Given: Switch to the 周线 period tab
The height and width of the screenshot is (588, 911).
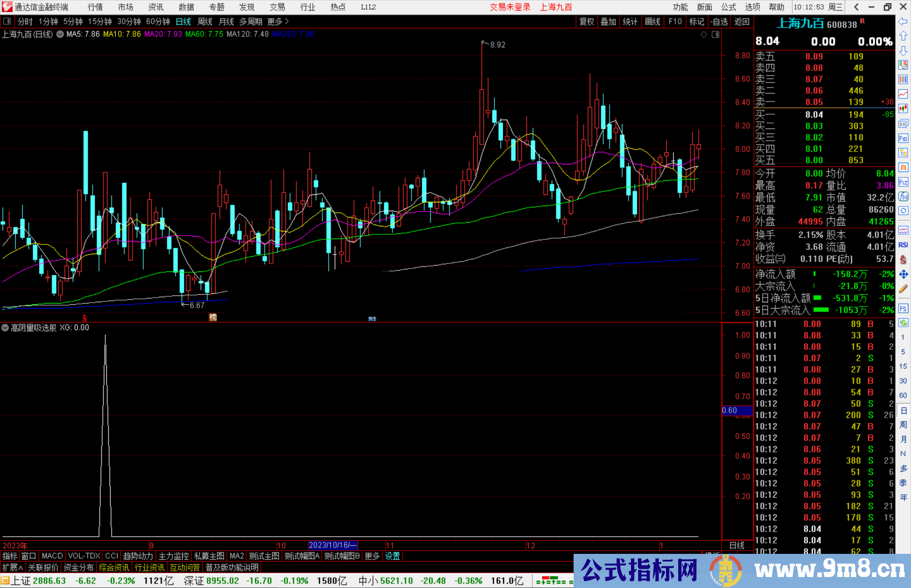Looking at the screenshot, I should [x=205, y=21].
